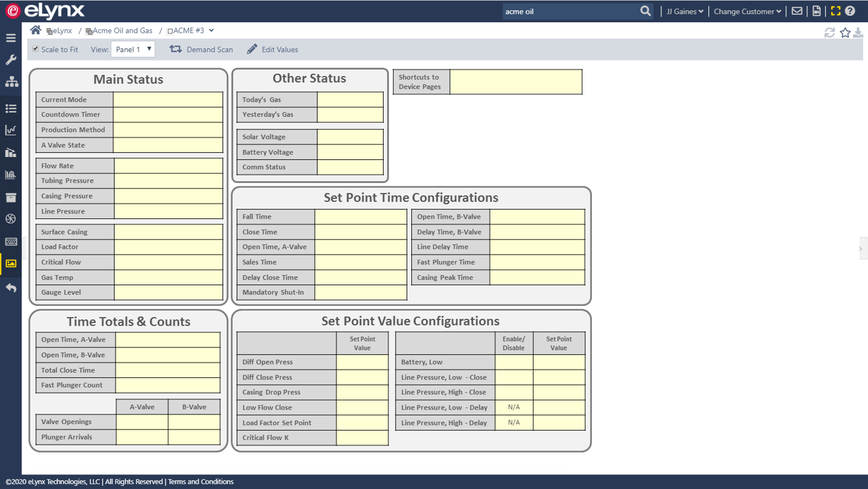Open Terms and Conditions link
This screenshot has width=868, height=489.
coord(201,481)
